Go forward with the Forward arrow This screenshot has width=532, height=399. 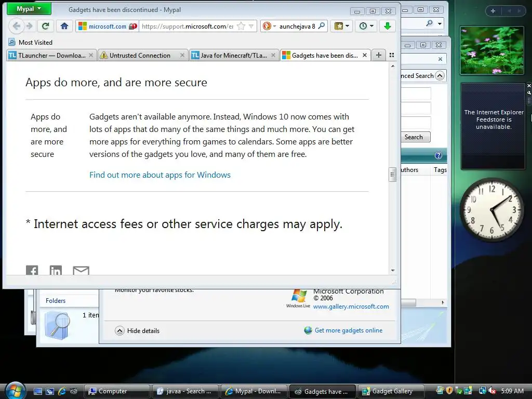tap(30, 26)
